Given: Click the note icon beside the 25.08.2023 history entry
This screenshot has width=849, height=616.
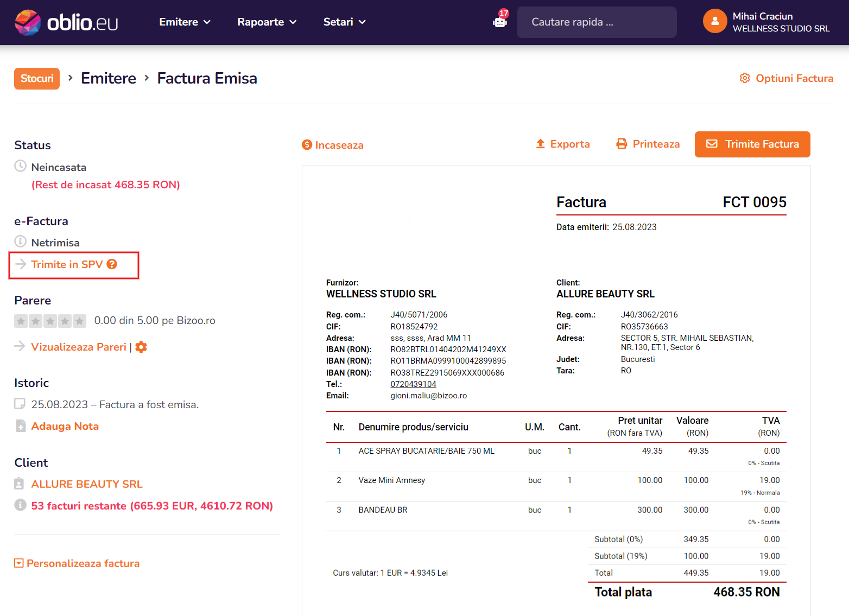Looking at the screenshot, I should (20, 403).
